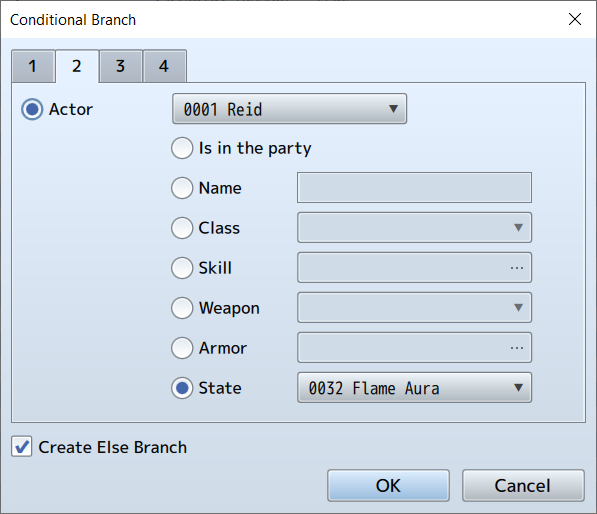597x514 pixels.
Task: Click the Cancel button
Action: pos(523,485)
